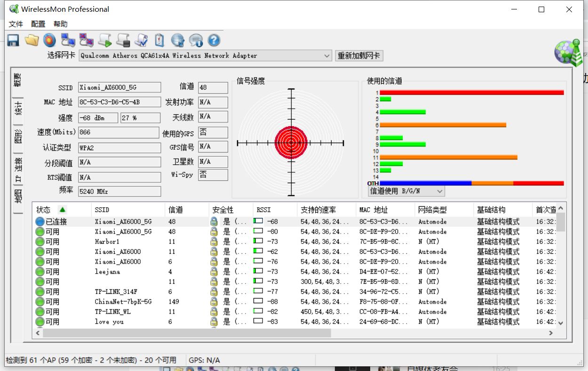This screenshot has width=588, height=371.
Task: Stop logging with black square scroll icon
Action: (x=123, y=40)
